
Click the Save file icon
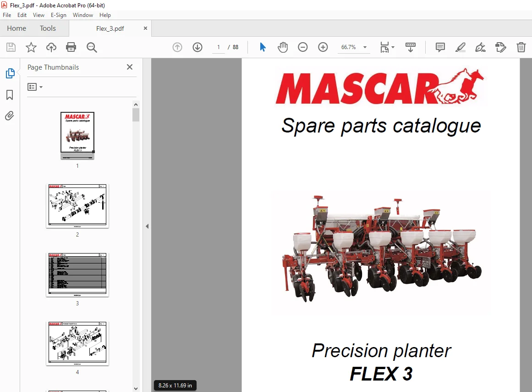[x=11, y=47]
